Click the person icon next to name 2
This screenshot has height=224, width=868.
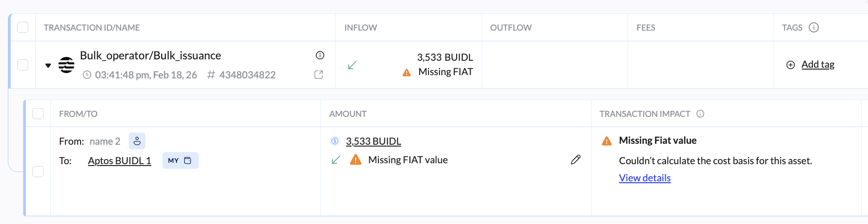coord(137,141)
